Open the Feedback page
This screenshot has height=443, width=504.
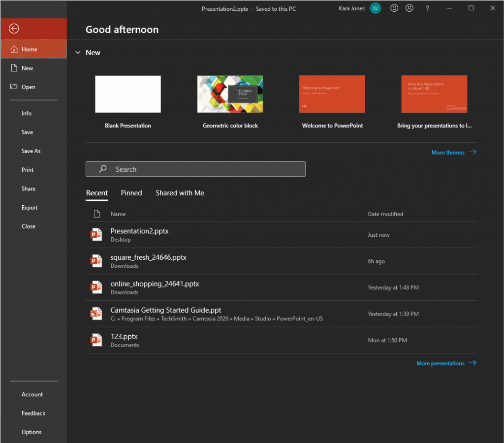coord(34,413)
